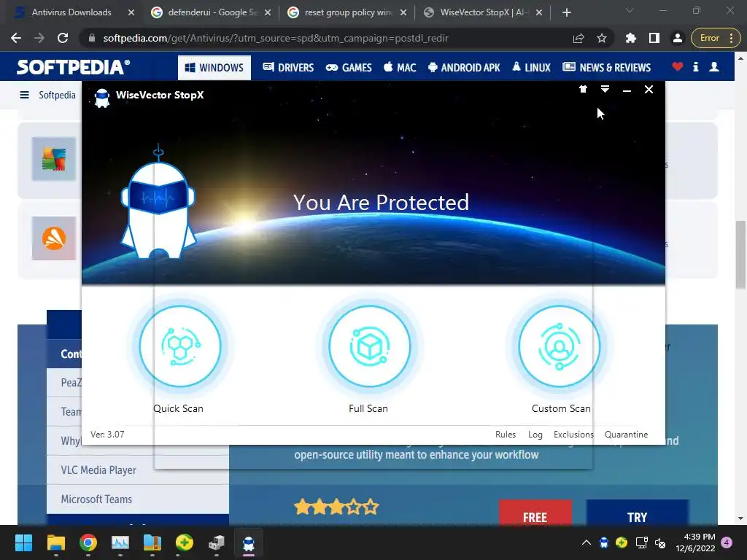This screenshot has height=560, width=747.
Task: Bookmark this page with the star
Action: click(602, 38)
